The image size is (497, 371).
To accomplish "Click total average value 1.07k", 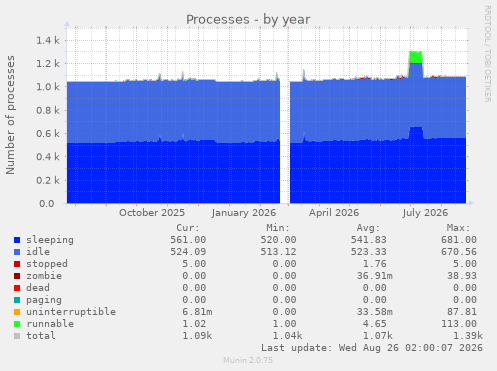I will (x=377, y=336).
